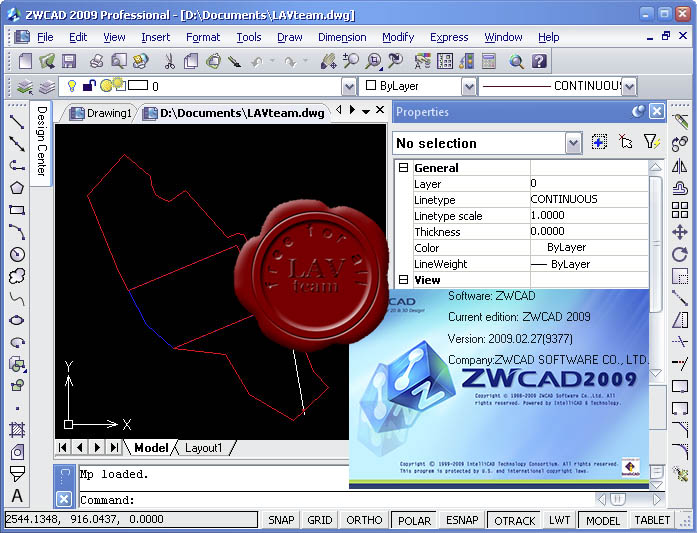The width and height of the screenshot is (697, 533).
Task: Click the last layout navigation arrow
Action: (x=115, y=447)
